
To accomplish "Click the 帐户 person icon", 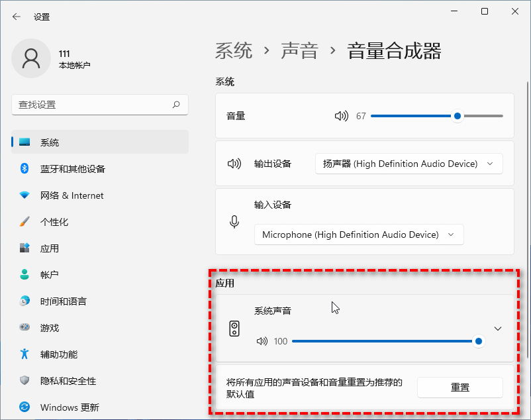I will pos(24,274).
